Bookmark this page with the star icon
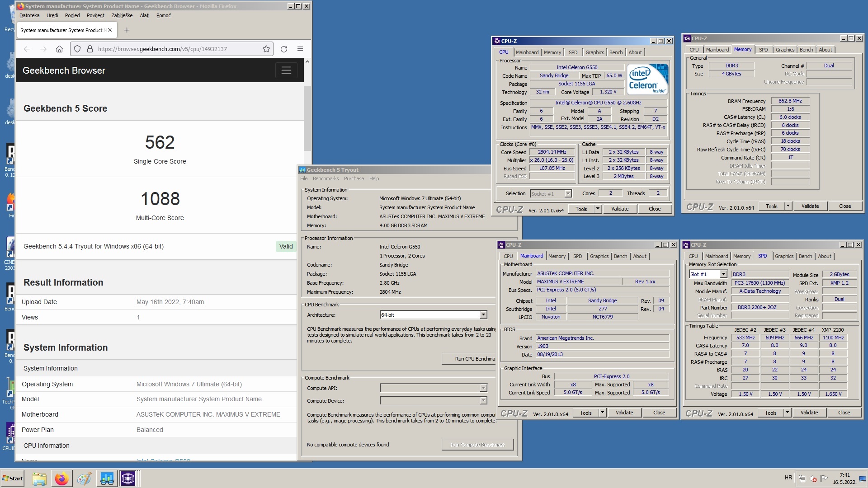Screen dimensions: 868x488 pyautogui.click(x=266, y=49)
